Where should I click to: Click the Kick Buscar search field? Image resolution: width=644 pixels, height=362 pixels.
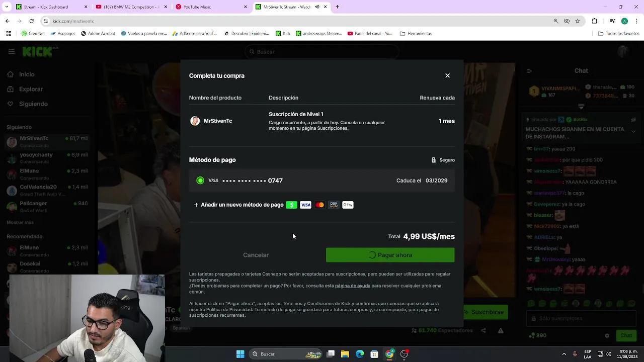(x=322, y=52)
